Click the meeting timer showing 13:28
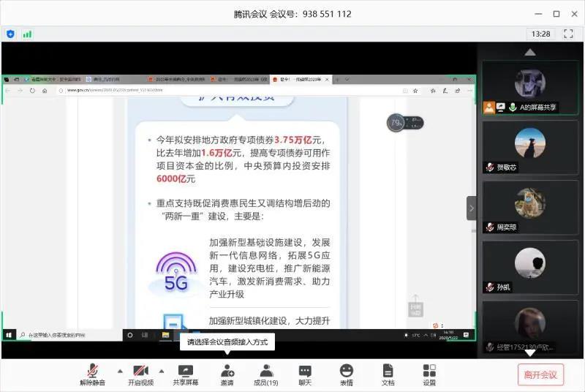The width and height of the screenshot is (585, 392). [541, 34]
